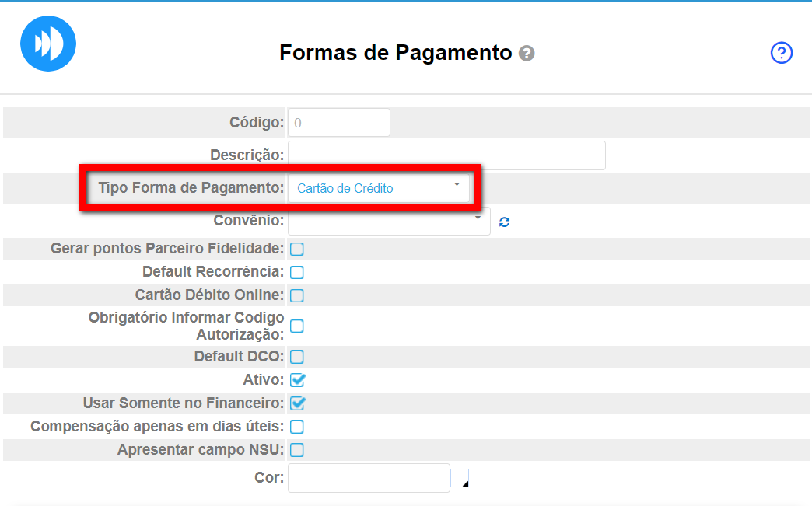The image size is (812, 506).
Task: Check Apresentar campo NSU box
Action: (x=297, y=450)
